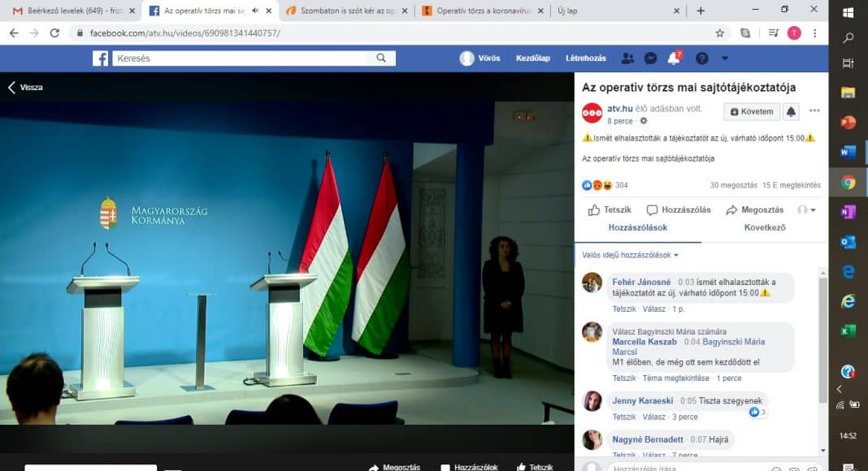
Task: Launch Word from the taskbar
Action: tap(848, 152)
